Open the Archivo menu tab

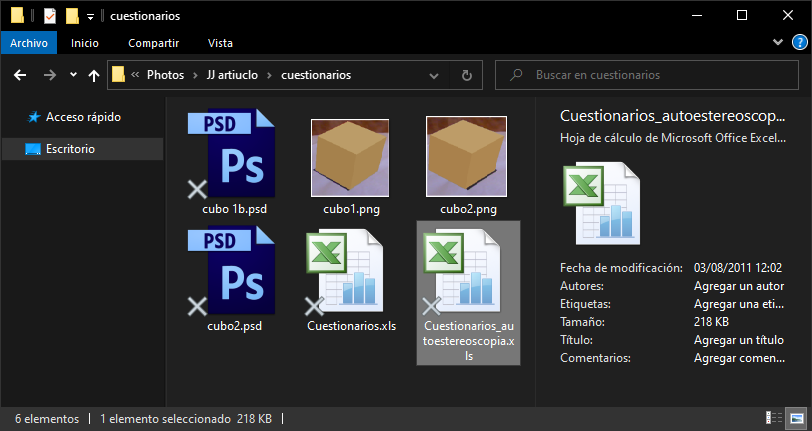pyautogui.click(x=29, y=43)
